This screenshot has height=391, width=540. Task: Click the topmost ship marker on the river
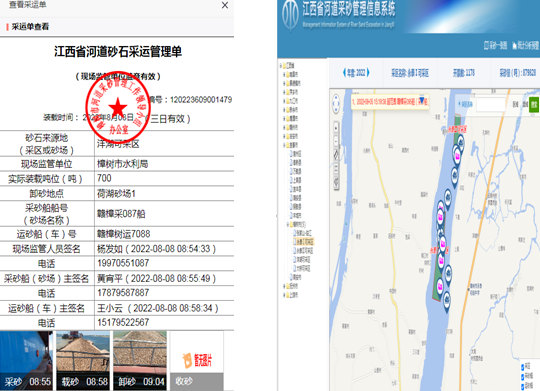(x=460, y=143)
